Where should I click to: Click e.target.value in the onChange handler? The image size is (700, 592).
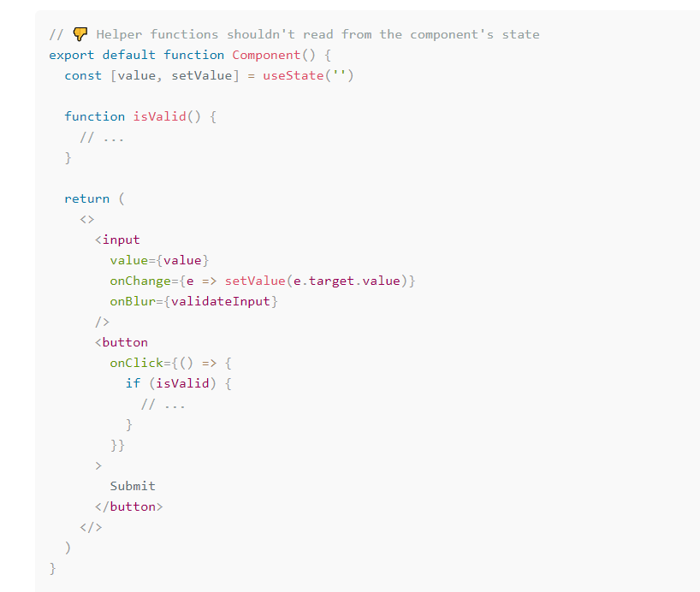[x=347, y=281]
